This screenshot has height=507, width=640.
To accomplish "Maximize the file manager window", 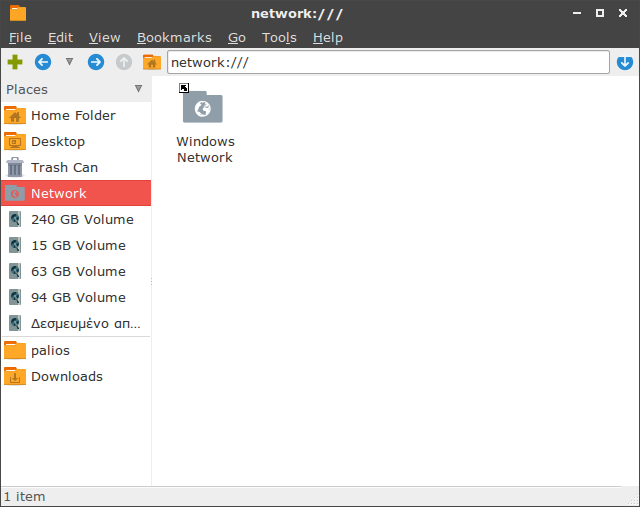I will 600,13.
